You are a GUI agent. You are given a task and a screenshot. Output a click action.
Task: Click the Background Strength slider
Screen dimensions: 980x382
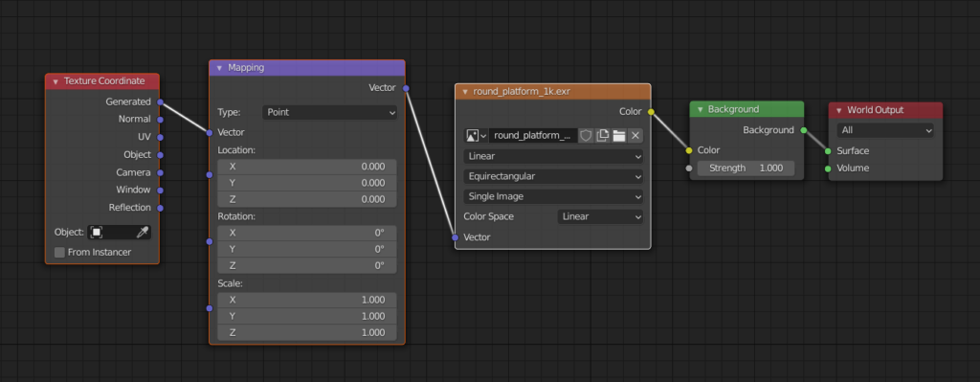point(746,169)
